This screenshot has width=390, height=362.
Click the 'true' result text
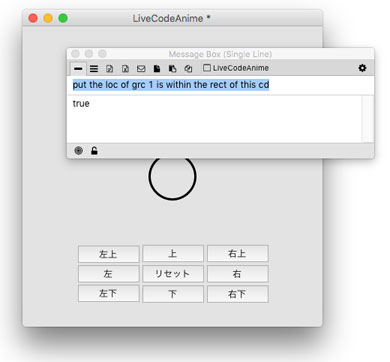pyautogui.click(x=81, y=104)
